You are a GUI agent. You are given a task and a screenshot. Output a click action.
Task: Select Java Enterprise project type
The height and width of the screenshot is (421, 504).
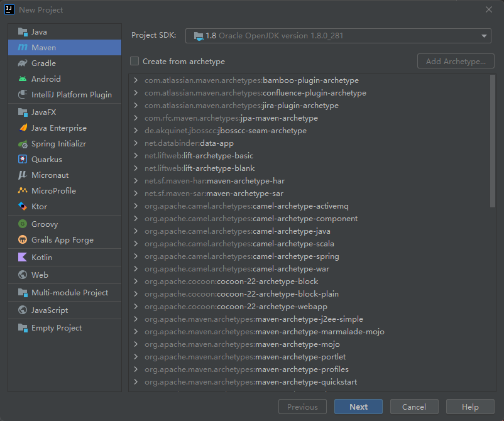pos(58,128)
